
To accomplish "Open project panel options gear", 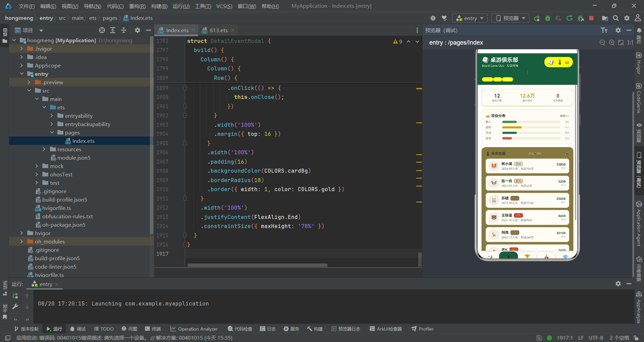I will [x=138, y=30].
